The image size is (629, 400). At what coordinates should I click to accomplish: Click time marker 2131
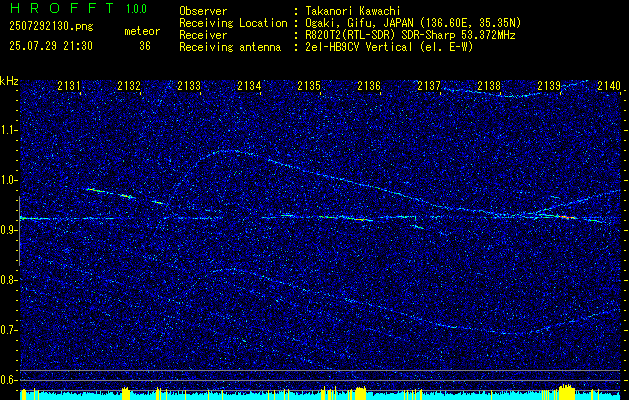pyautogui.click(x=69, y=85)
